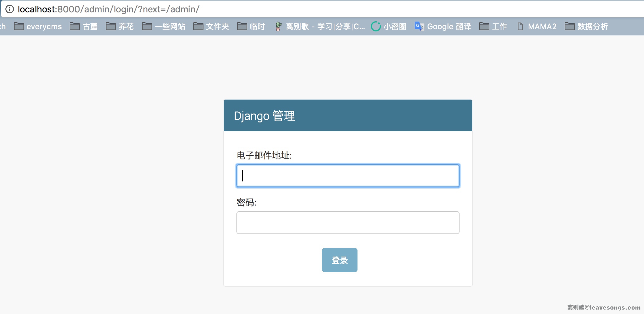The image size is (644, 314).
Task: Click the site info icon in address bar
Action: pos(10,9)
